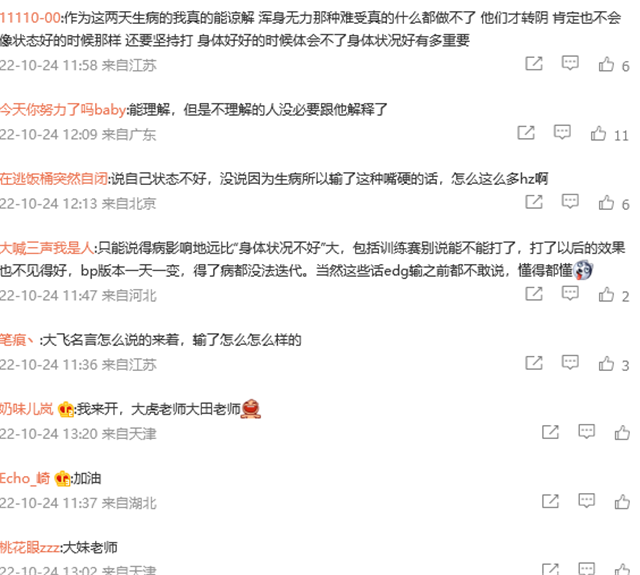The width and height of the screenshot is (640, 575).
Task: Share 笔痕、's comment about 大飞名言
Action: point(534,362)
